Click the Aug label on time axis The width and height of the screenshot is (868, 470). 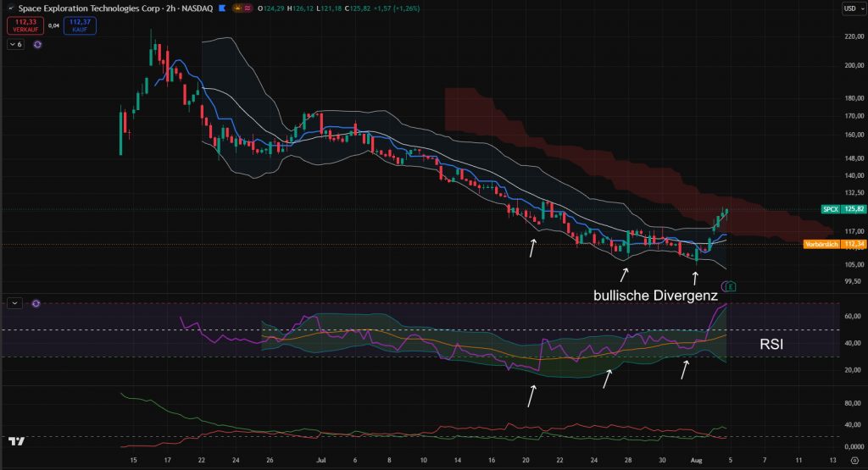tap(697, 460)
